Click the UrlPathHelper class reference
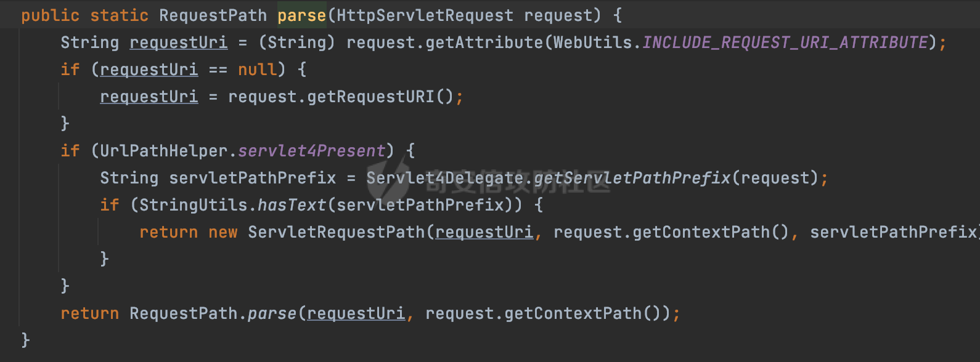This screenshot has height=362, width=980. click(163, 151)
